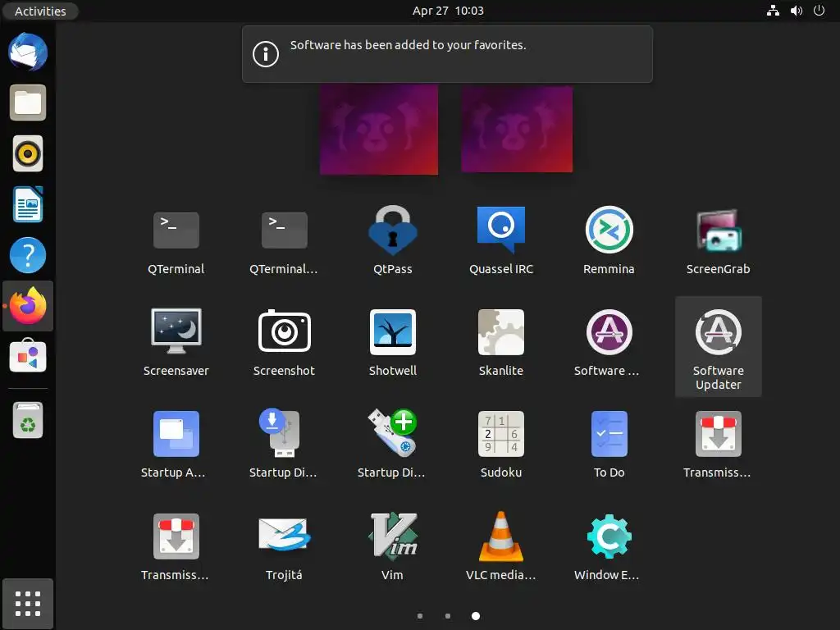
Task: Open the QTerminal app
Action: click(x=176, y=240)
